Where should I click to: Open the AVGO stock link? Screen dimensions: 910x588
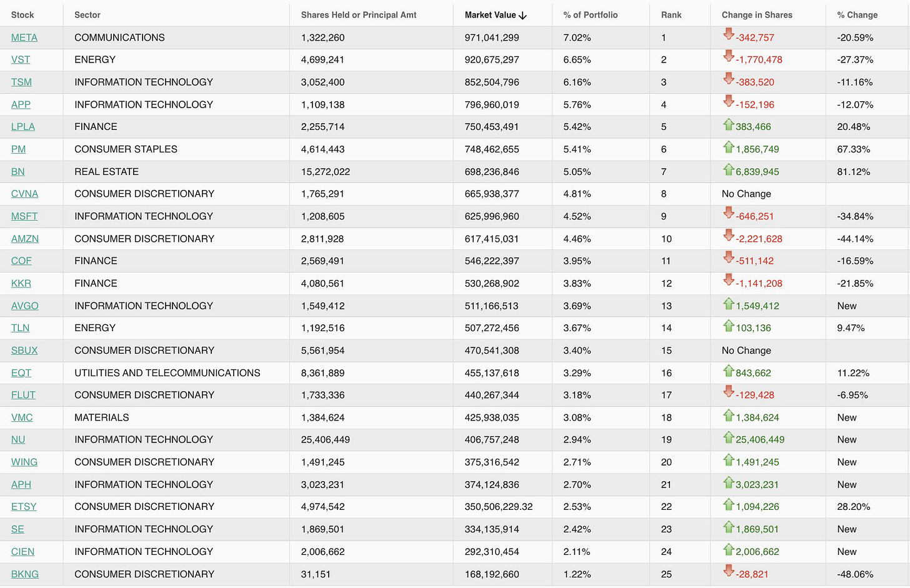(25, 306)
